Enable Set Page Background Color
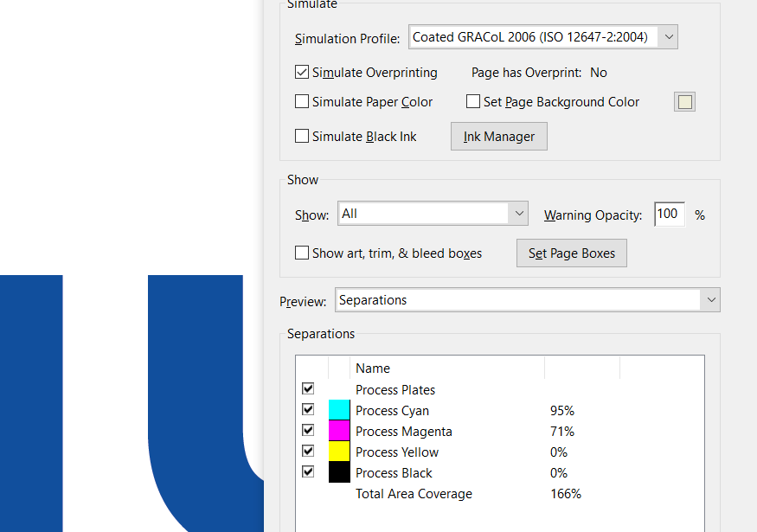This screenshot has width=757, height=532. [473, 102]
